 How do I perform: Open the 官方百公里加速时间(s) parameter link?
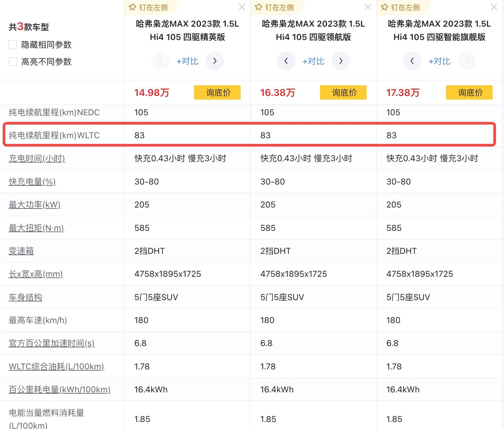52,343
